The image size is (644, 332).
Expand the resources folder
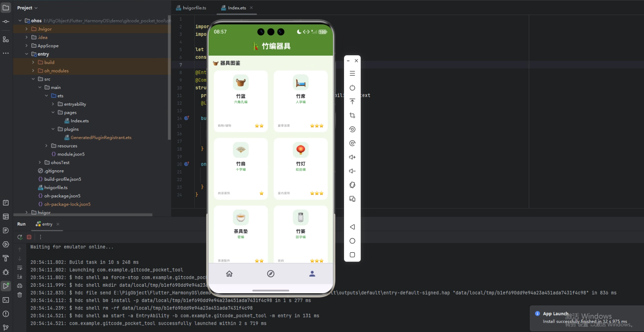click(46, 146)
